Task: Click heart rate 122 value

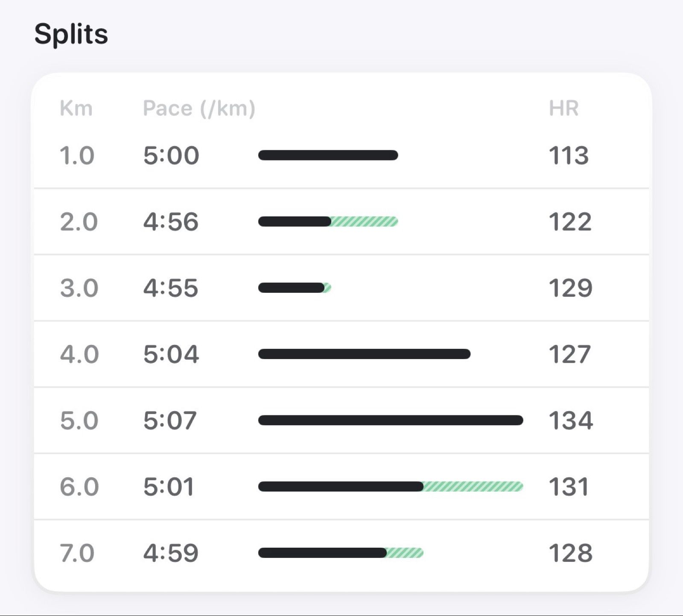Action: click(570, 222)
